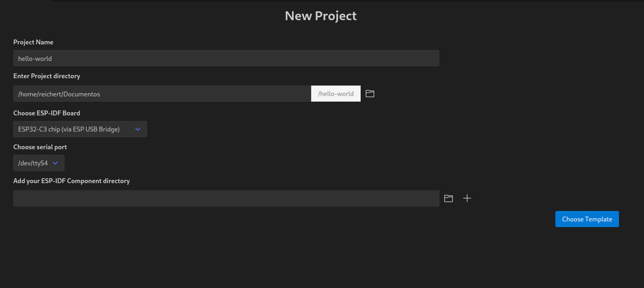Viewport: 644px width, 288px height.
Task: Add another component directory with plus icon
Action: [x=467, y=198]
